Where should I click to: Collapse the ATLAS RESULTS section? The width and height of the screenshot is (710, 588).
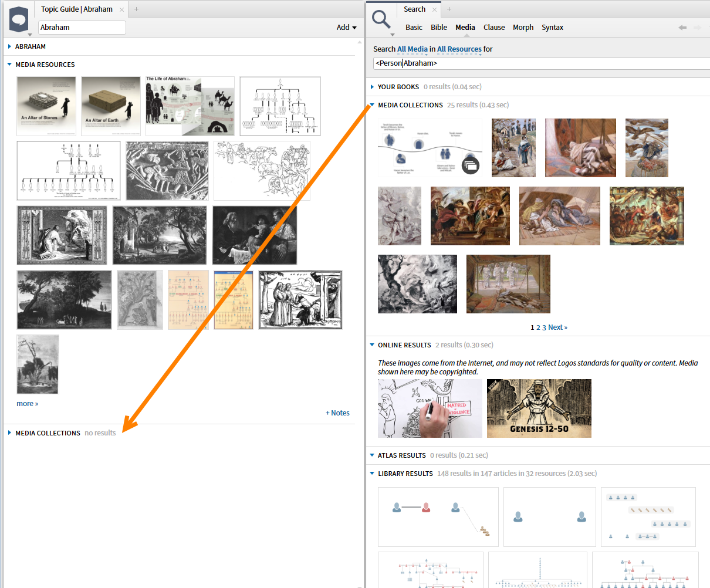click(x=372, y=455)
